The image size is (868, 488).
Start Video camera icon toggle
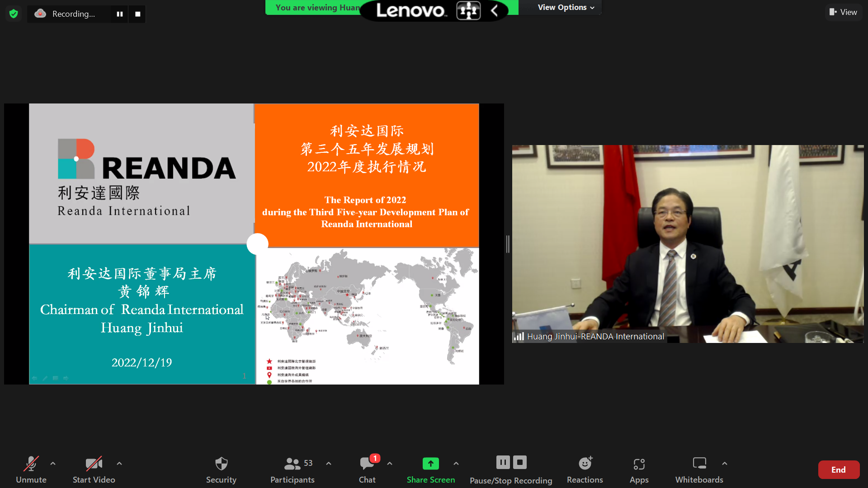click(x=94, y=464)
